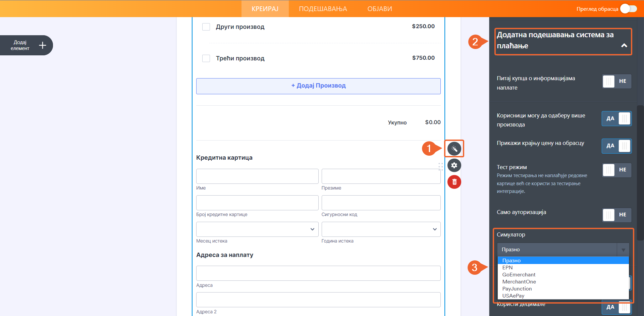Click the plus icon in Додај елемент
This screenshot has width=644, height=316.
(42, 45)
